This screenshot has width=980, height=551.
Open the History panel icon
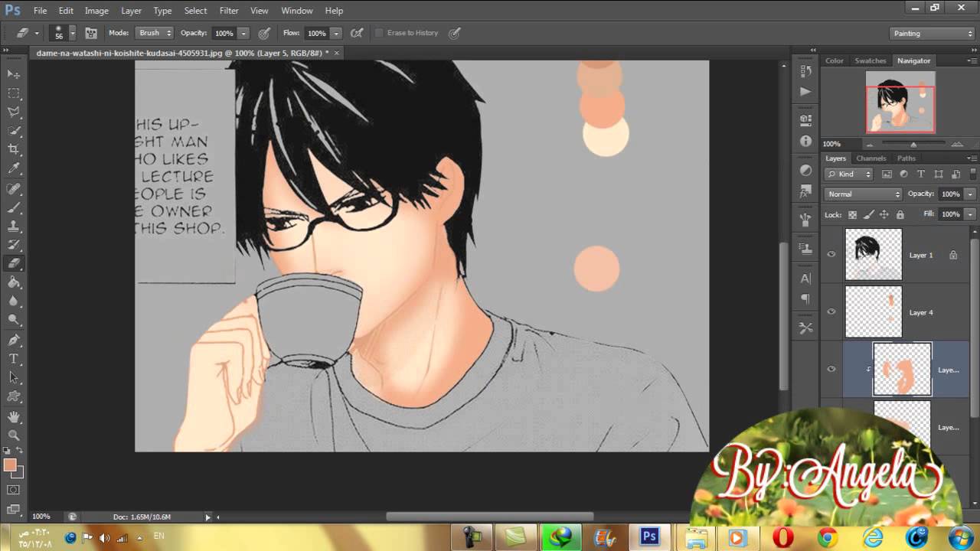(x=805, y=71)
